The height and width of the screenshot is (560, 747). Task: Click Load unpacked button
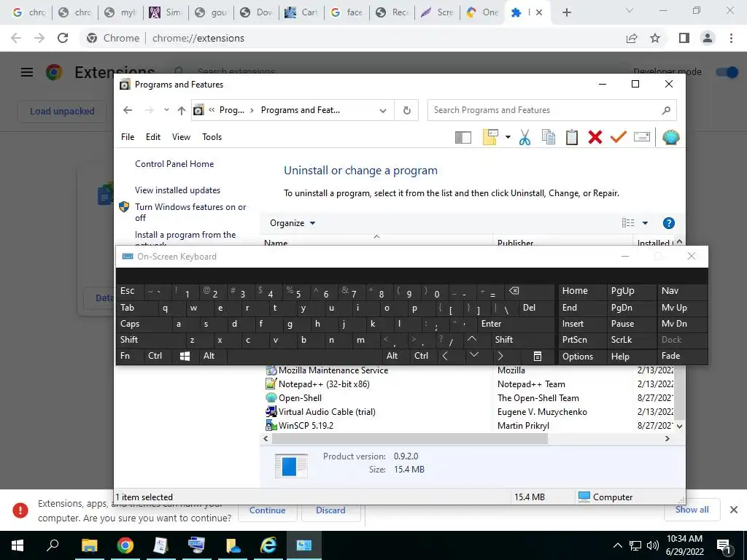pyautogui.click(x=62, y=112)
